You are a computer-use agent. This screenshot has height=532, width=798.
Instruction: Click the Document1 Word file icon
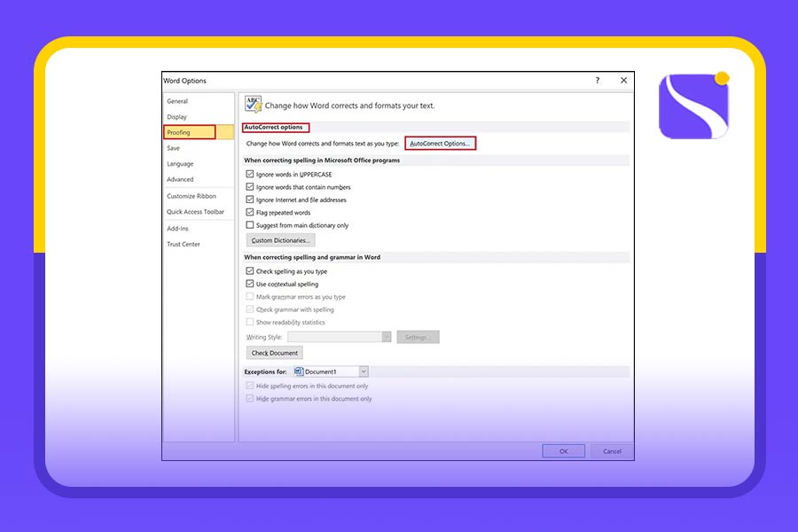tap(299, 372)
